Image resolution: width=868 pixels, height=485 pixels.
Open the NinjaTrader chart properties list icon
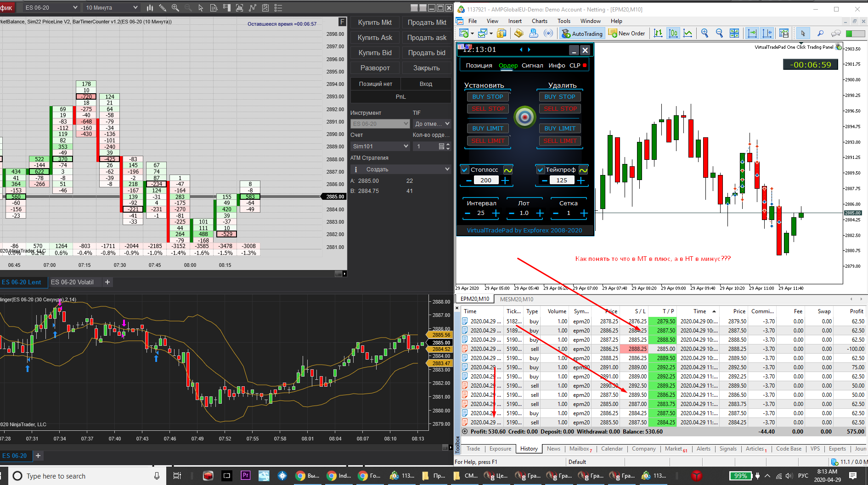pyautogui.click(x=278, y=8)
